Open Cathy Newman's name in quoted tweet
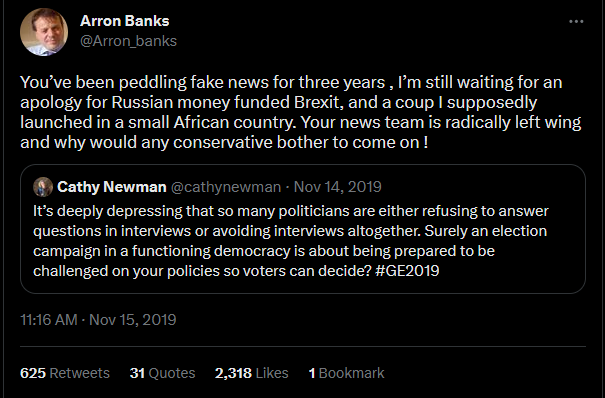The height and width of the screenshot is (398, 605). [x=112, y=187]
